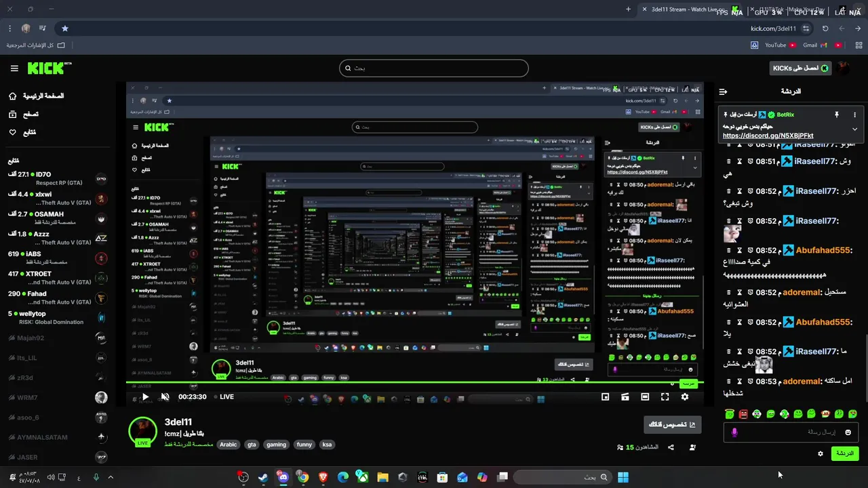Click the Kick search field

pyautogui.click(x=434, y=68)
